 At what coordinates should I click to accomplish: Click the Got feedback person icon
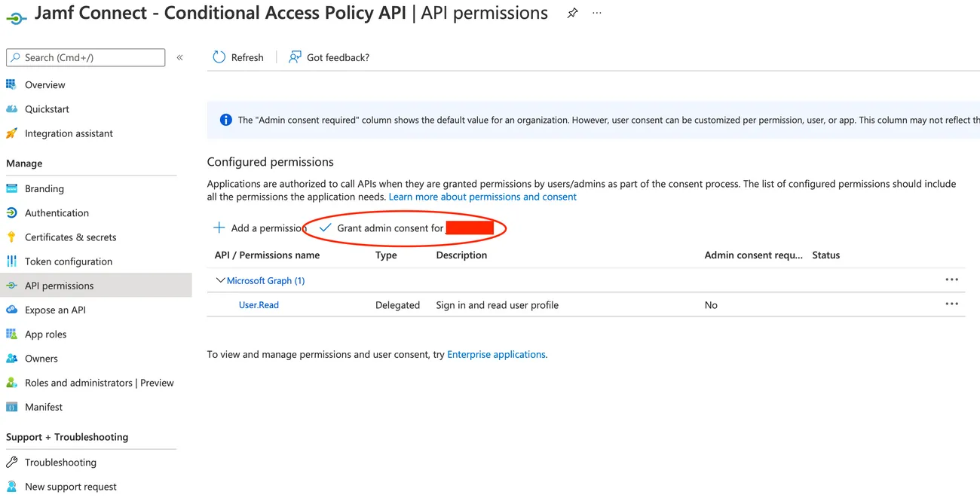[295, 57]
